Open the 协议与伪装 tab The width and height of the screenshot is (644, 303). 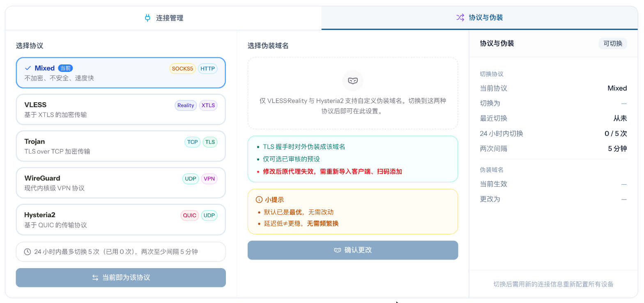coord(479,18)
